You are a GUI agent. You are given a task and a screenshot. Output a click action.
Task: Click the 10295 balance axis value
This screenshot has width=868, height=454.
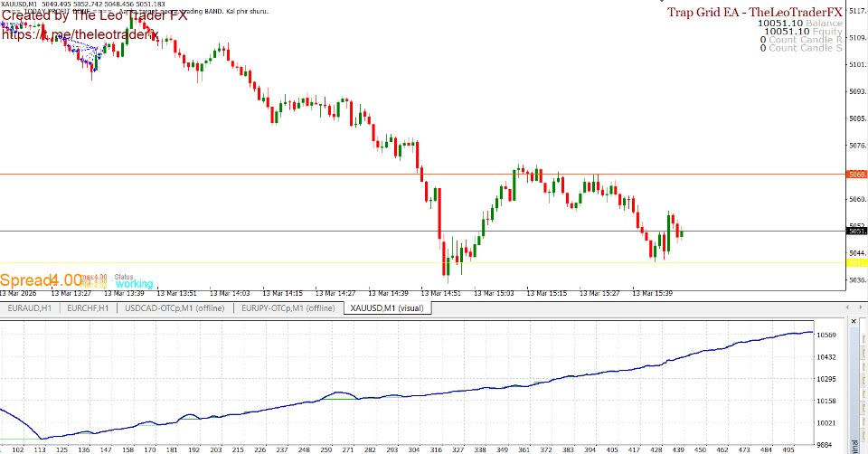(826, 379)
